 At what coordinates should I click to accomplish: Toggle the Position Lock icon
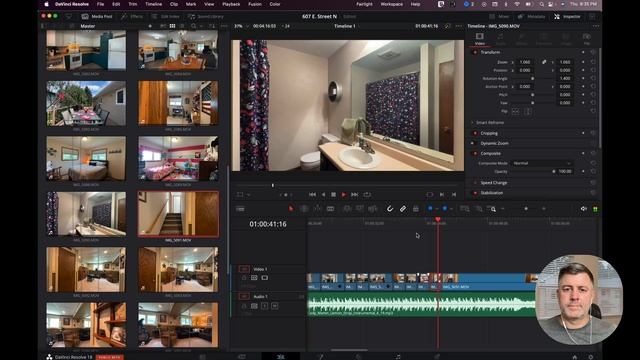click(x=416, y=209)
